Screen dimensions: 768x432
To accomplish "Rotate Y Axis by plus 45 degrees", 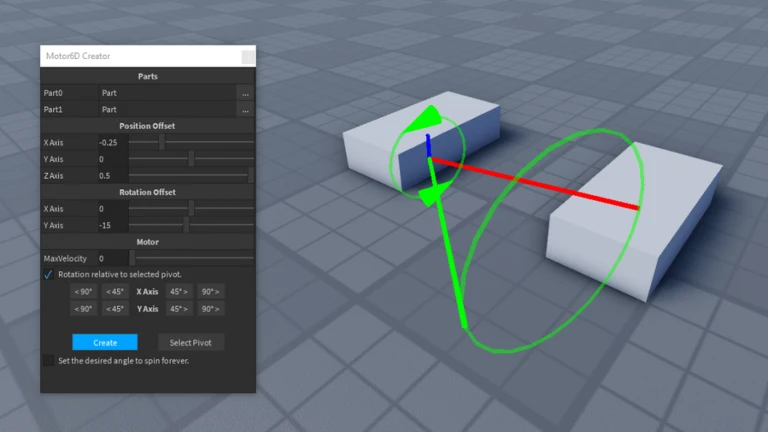I will [179, 309].
